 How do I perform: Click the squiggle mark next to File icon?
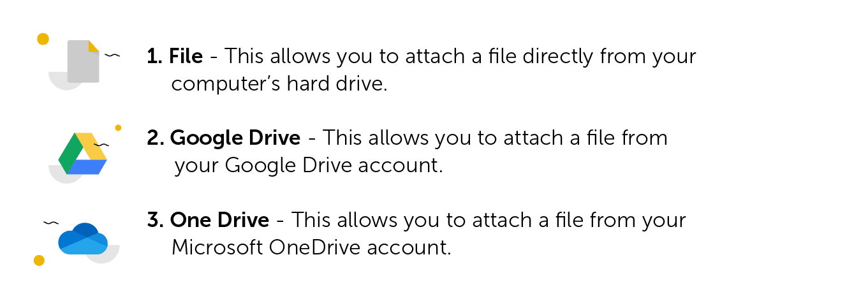tap(112, 56)
